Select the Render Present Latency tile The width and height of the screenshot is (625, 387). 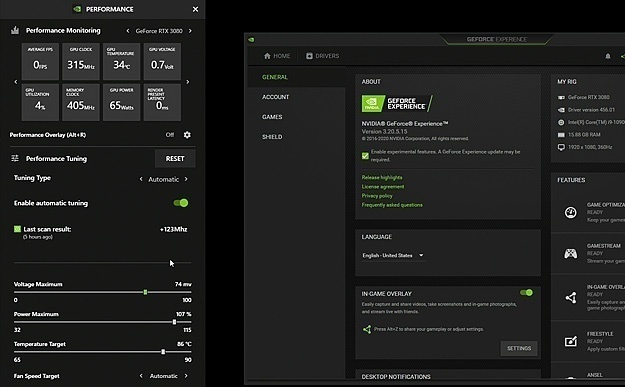[162, 102]
